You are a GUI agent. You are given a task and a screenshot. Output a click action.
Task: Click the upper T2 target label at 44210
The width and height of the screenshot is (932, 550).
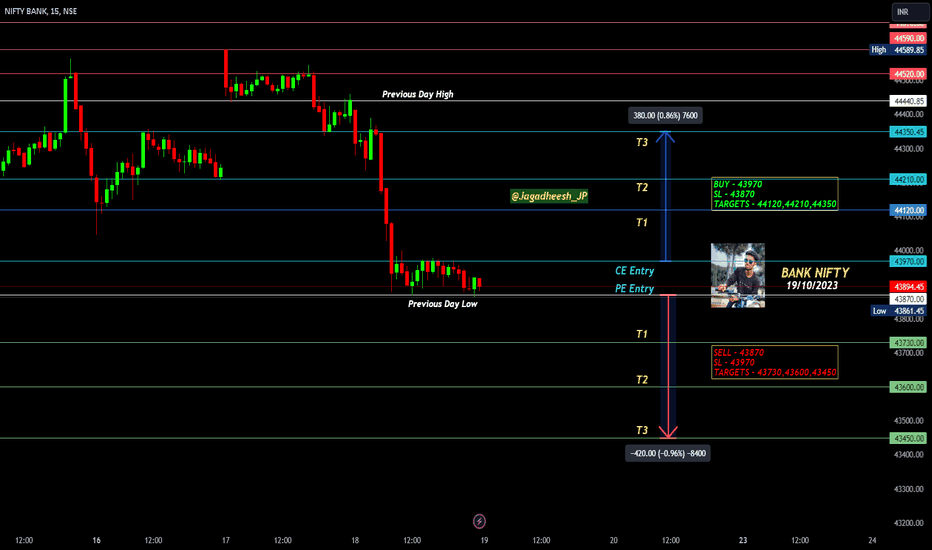coord(642,187)
